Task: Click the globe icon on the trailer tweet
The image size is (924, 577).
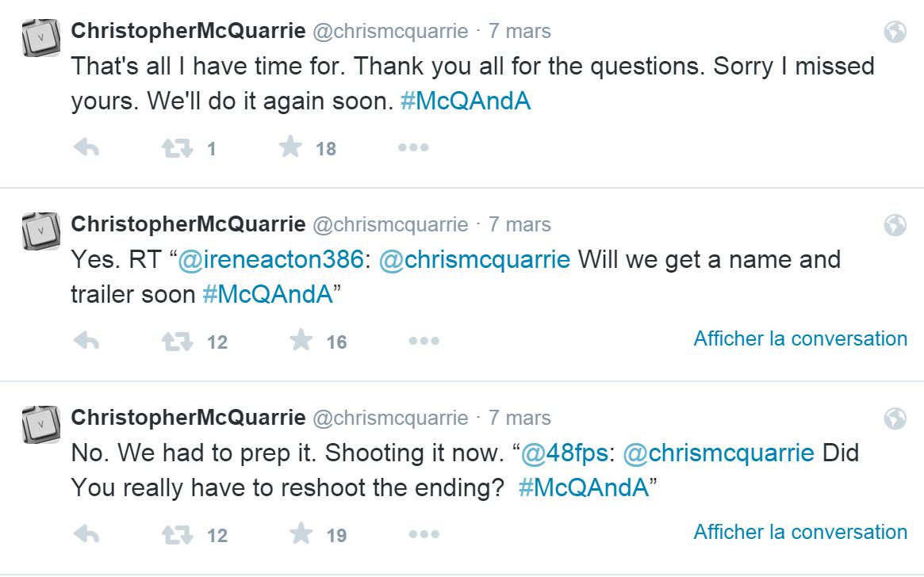Action: click(x=895, y=226)
